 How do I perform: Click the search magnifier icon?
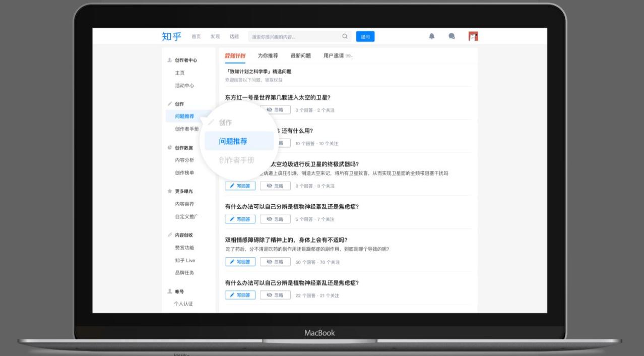pos(345,37)
